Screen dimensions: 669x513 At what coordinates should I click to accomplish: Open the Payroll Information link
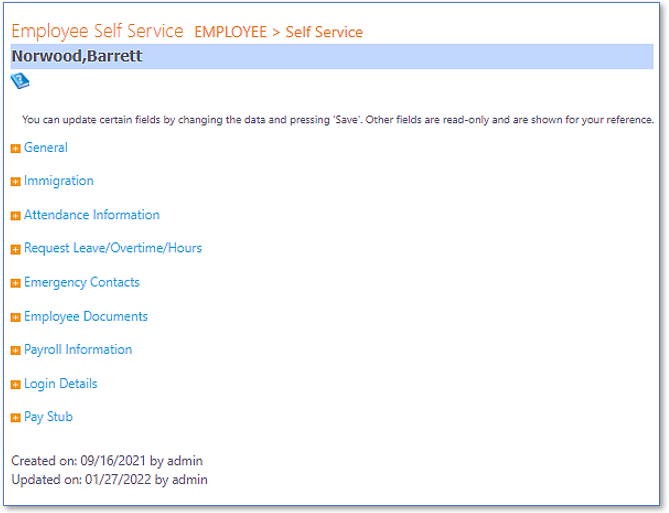78,350
